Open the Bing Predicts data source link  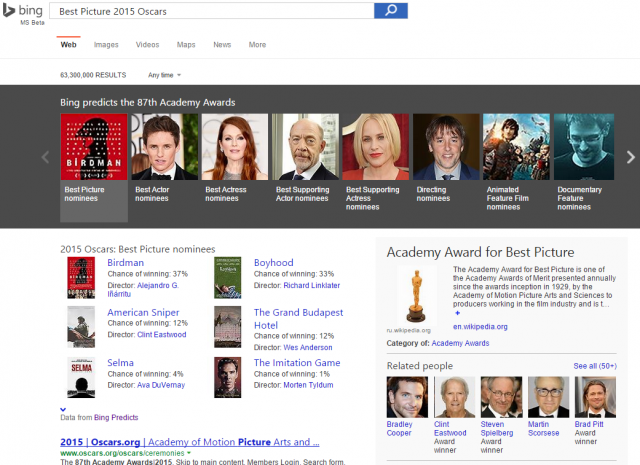pyautogui.click(x=116, y=417)
